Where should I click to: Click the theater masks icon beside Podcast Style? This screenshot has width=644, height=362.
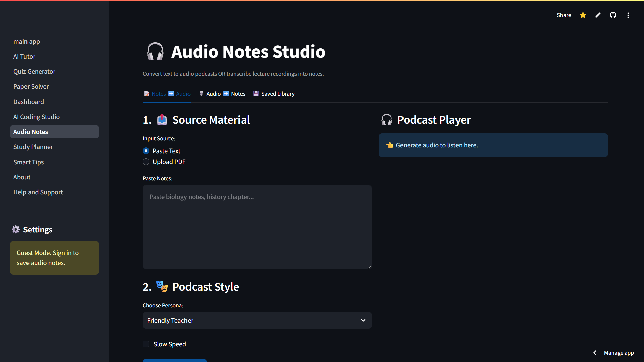tap(162, 287)
